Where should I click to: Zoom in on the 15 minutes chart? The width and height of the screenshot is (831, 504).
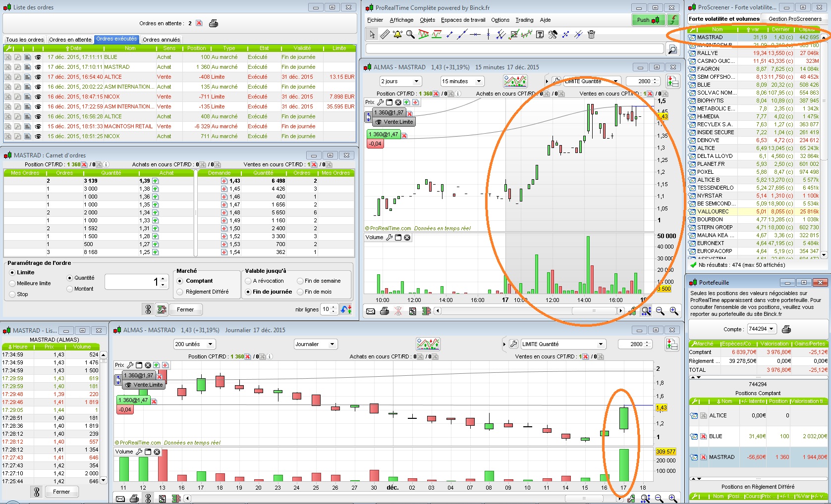(674, 311)
